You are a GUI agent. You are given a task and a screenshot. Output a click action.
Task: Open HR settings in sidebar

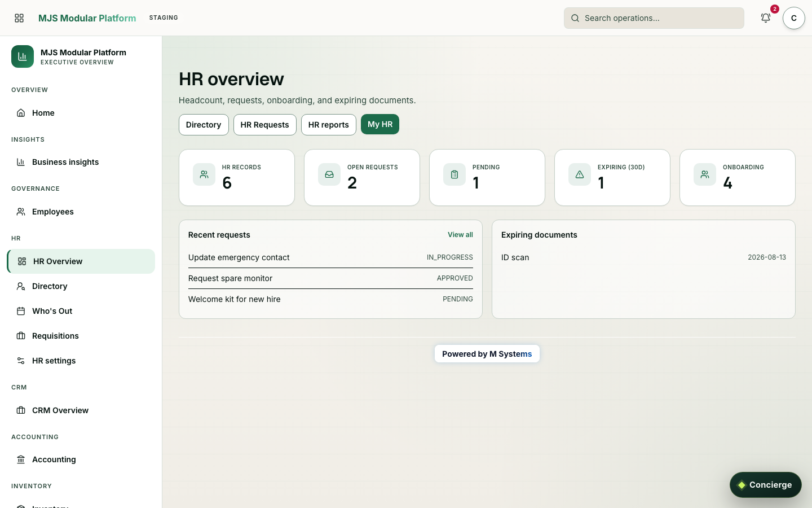pos(81,361)
